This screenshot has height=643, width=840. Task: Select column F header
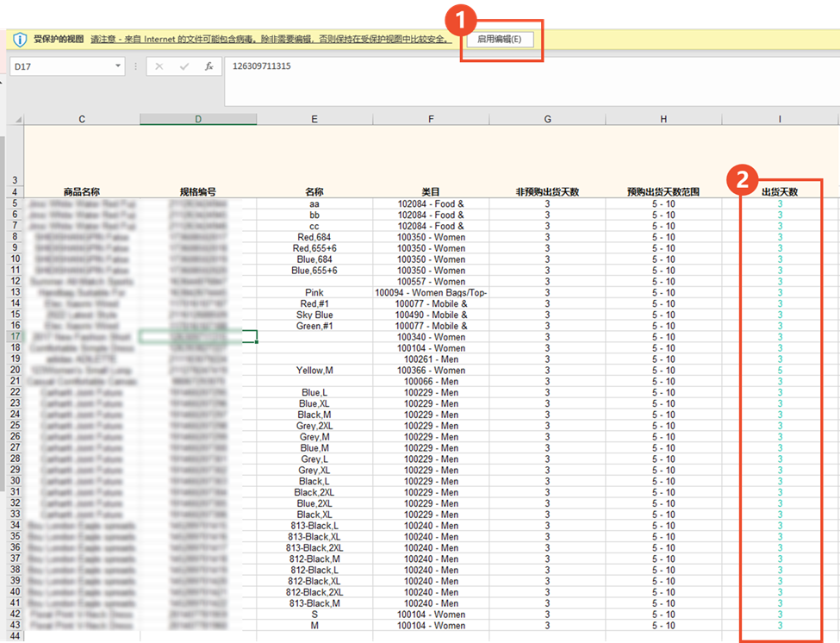pos(431,119)
